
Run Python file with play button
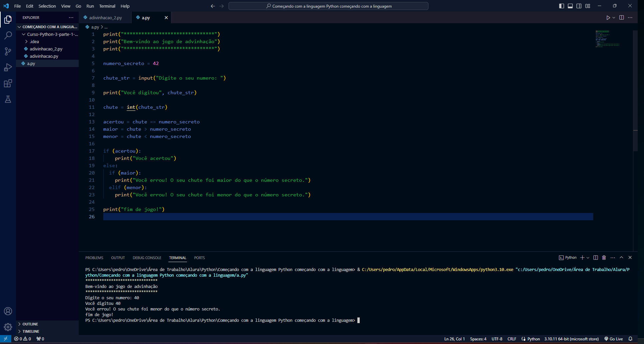pyautogui.click(x=608, y=18)
